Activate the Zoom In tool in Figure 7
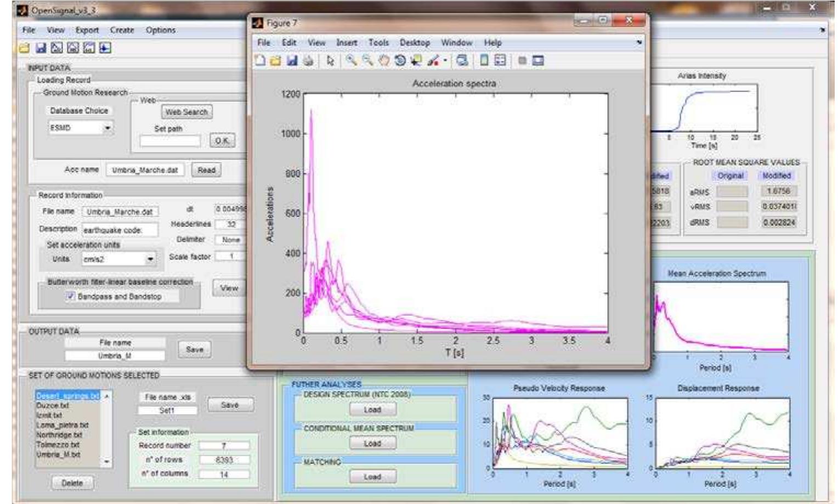838x504 pixels. [x=351, y=61]
